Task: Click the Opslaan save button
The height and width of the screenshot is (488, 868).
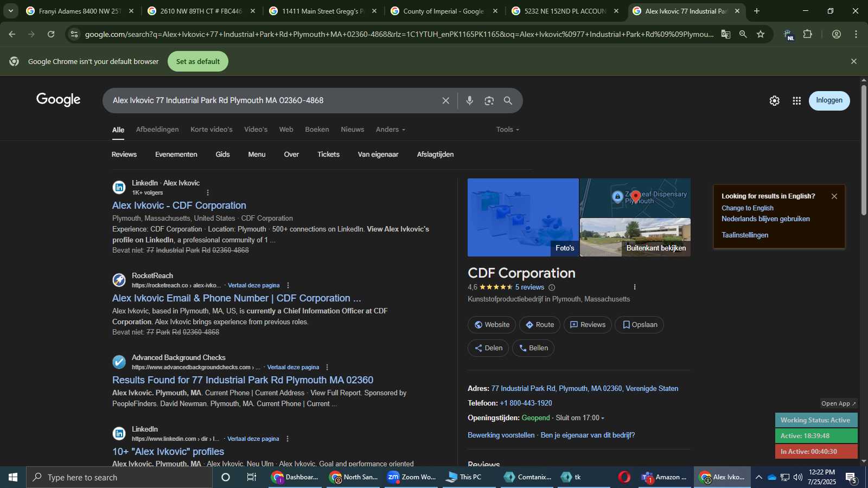Action: click(639, 325)
